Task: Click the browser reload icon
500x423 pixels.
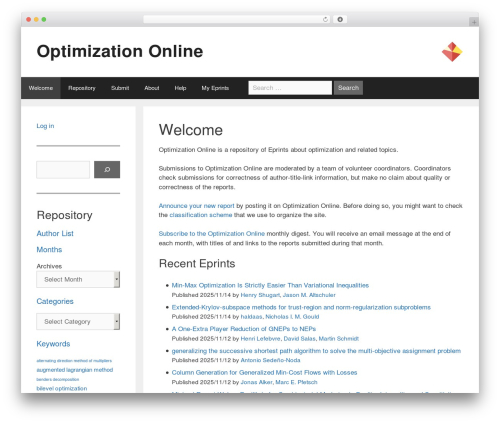Action: tap(325, 19)
